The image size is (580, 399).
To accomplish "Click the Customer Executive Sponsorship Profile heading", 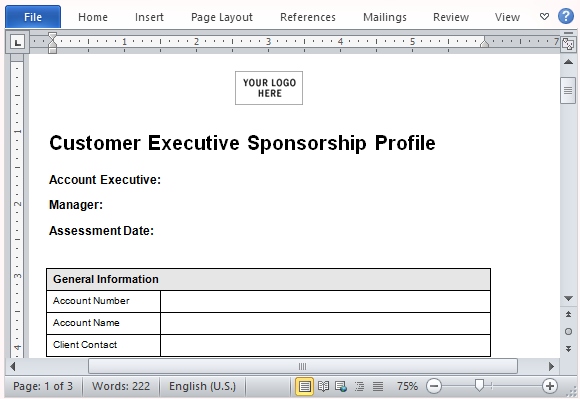I will click(x=242, y=143).
